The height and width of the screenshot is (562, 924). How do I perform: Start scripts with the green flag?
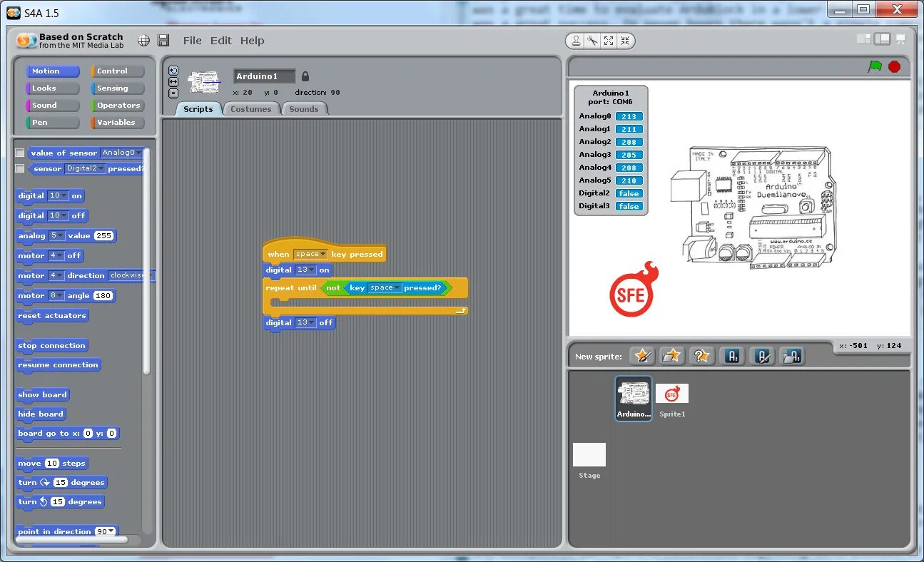pyautogui.click(x=875, y=66)
